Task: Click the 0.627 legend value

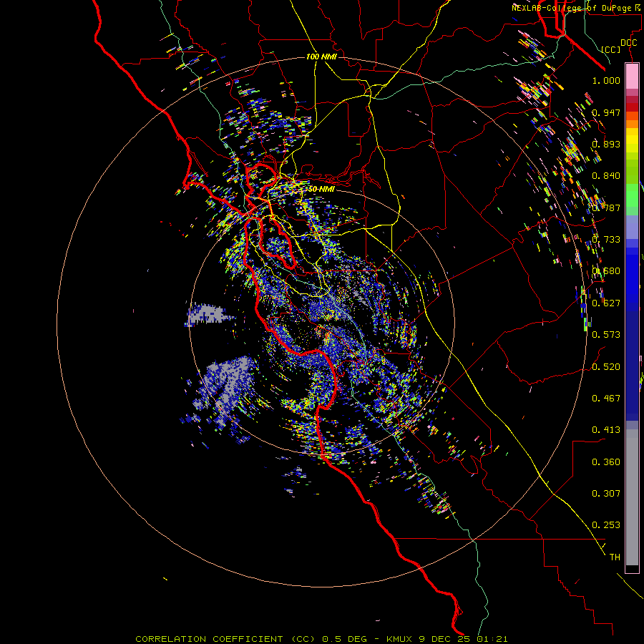Action: point(606,303)
